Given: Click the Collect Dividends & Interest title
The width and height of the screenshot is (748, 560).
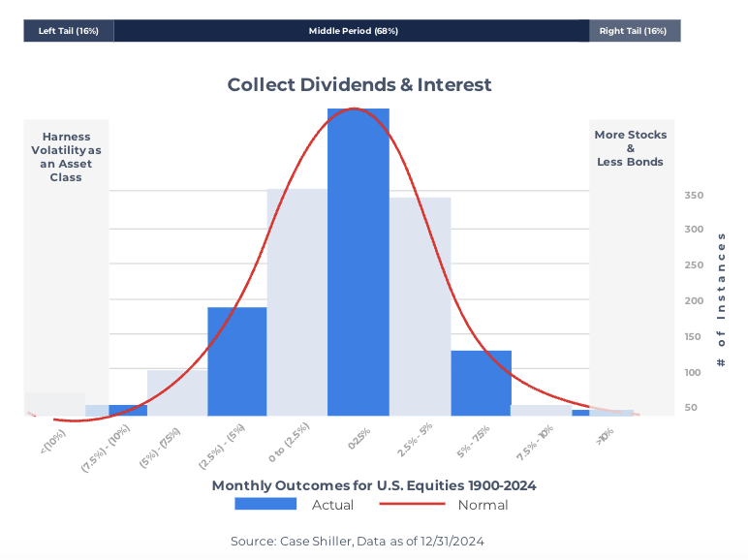Looking at the screenshot, I should (x=359, y=85).
